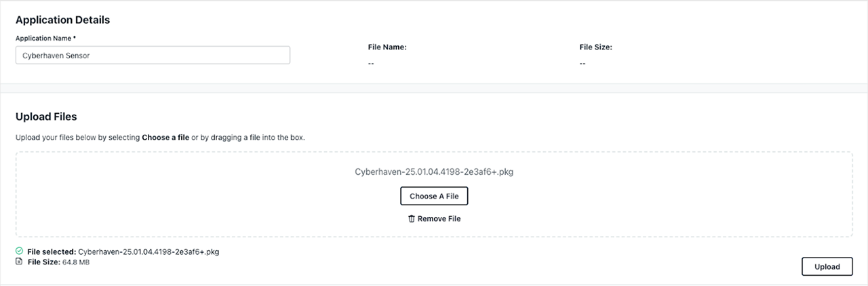Screen dimensions: 868x286
Task: Click the bold 'Choose a file' instruction text
Action: pyautogui.click(x=165, y=138)
